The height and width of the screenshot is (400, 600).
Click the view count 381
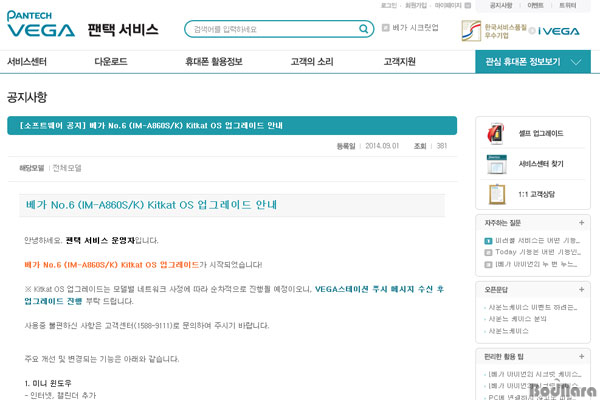[x=442, y=146]
